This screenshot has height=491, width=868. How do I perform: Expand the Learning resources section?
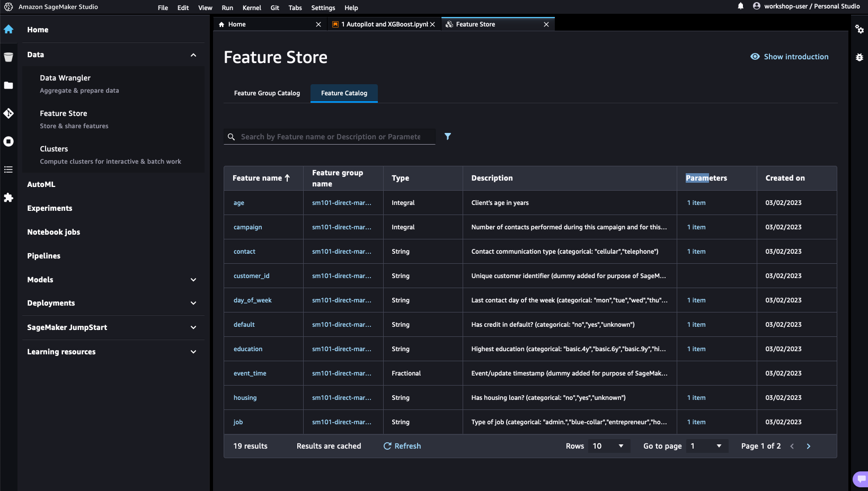[193, 352]
